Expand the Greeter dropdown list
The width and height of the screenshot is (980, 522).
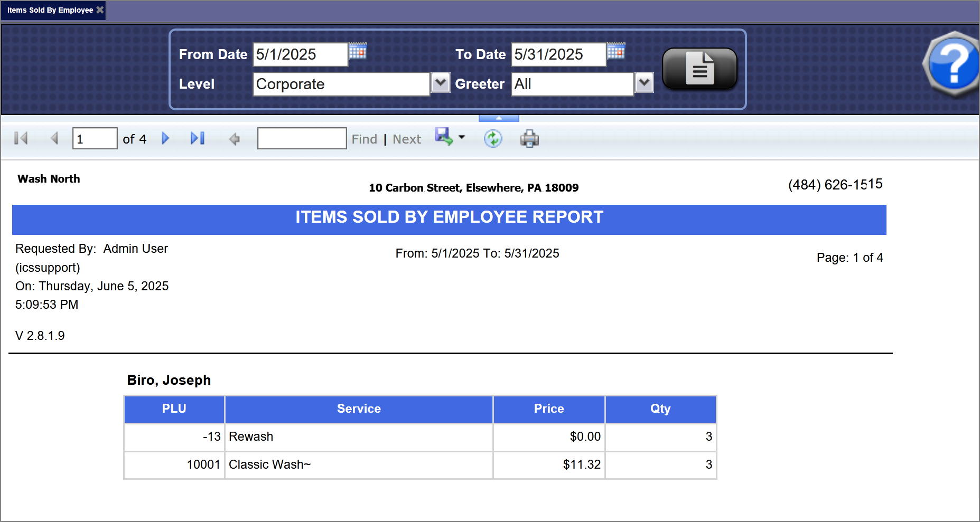pos(644,83)
